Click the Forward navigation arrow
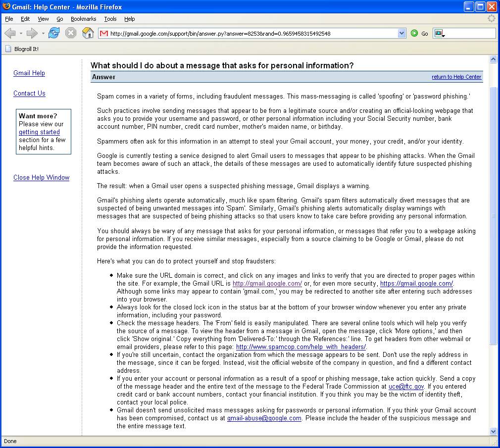Viewport: 500px width, 448px height. [32, 33]
